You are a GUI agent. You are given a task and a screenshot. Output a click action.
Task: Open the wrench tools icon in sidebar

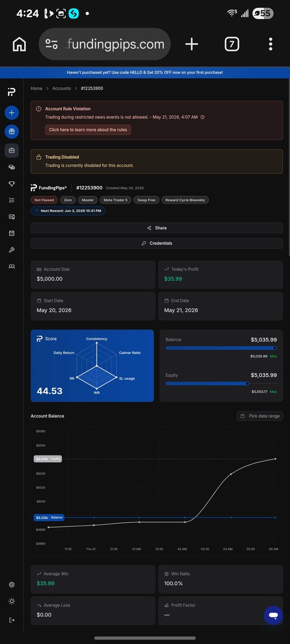(12, 250)
